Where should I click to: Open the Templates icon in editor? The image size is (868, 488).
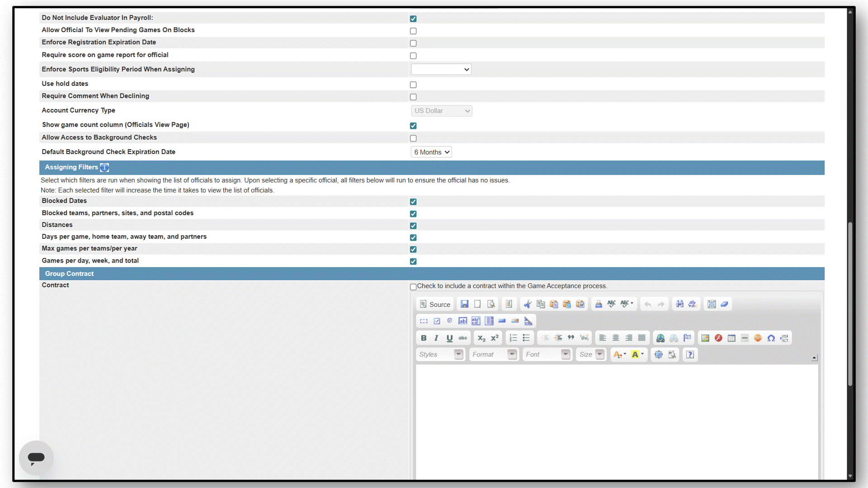(509, 304)
